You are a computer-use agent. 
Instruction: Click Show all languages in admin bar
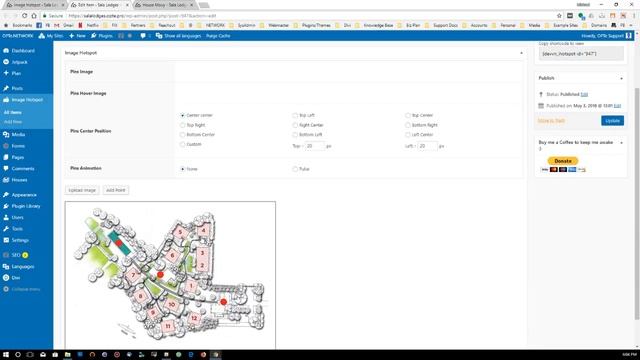(178, 36)
